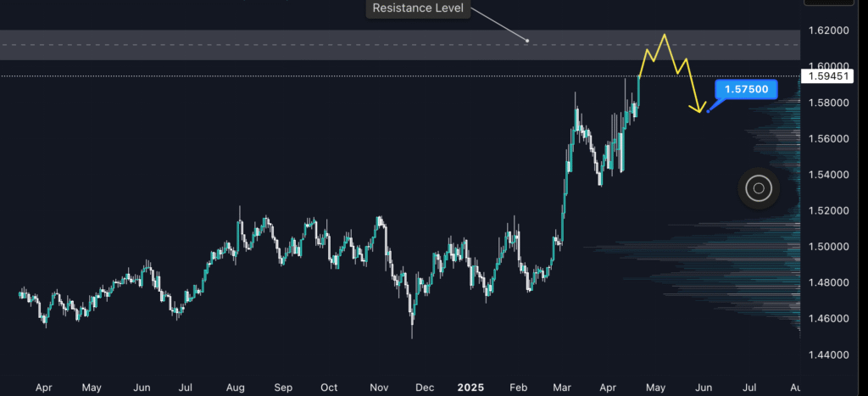Screen dimensions: 868x396
Task: Click the 1.48000 price axis label
Action: click(x=828, y=282)
